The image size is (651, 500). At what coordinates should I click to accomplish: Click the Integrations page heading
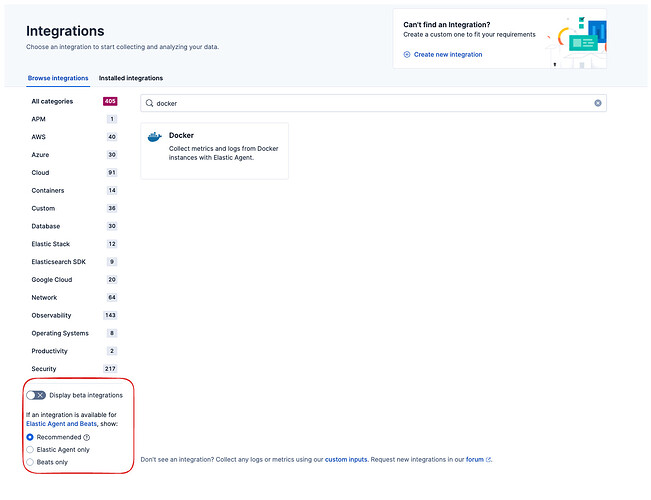coord(65,31)
